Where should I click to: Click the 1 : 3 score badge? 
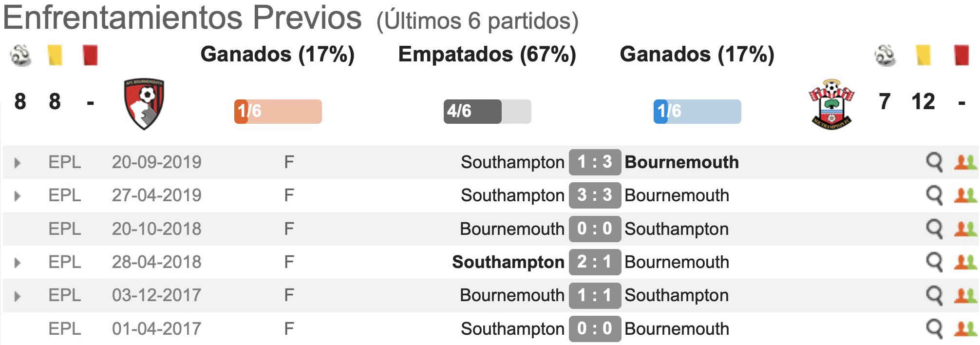tap(595, 162)
